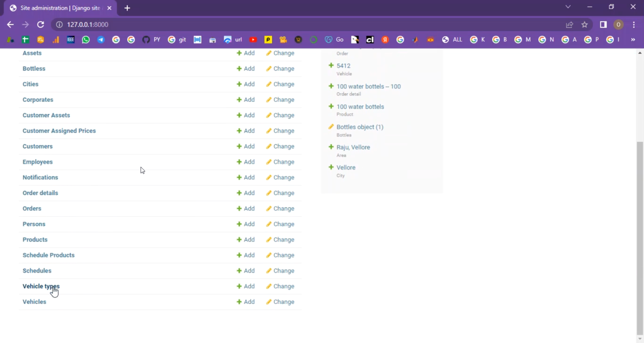This screenshot has height=343, width=644.
Task: Bookmark this page with star icon
Action: coord(584,24)
